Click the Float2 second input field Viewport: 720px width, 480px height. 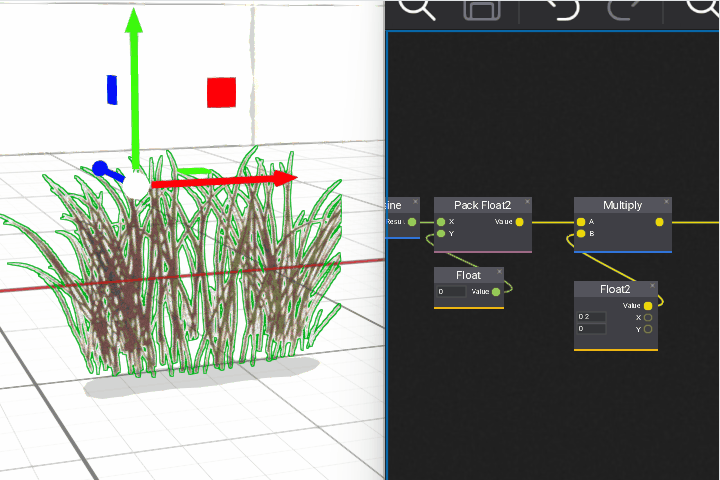coord(591,329)
